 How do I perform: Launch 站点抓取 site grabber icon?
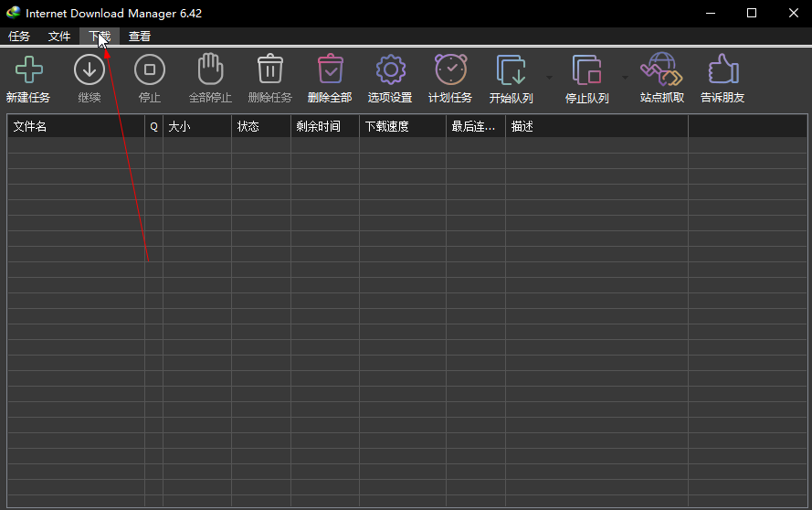[x=661, y=69]
